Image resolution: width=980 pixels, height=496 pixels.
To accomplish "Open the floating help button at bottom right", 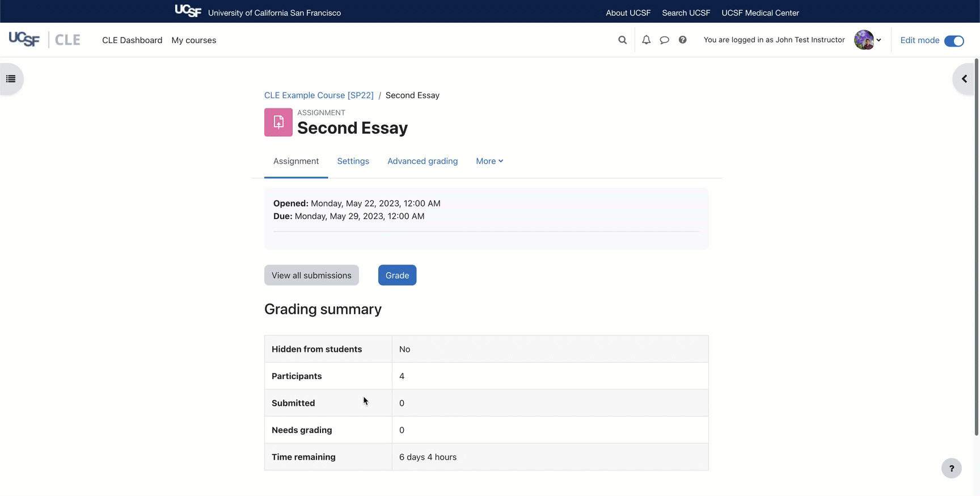I will (951, 468).
